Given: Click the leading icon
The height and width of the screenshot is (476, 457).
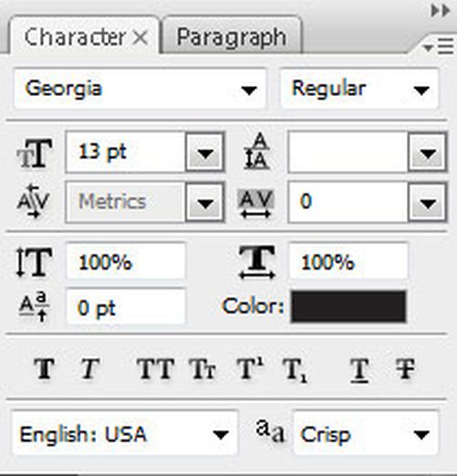Looking at the screenshot, I should [257, 151].
